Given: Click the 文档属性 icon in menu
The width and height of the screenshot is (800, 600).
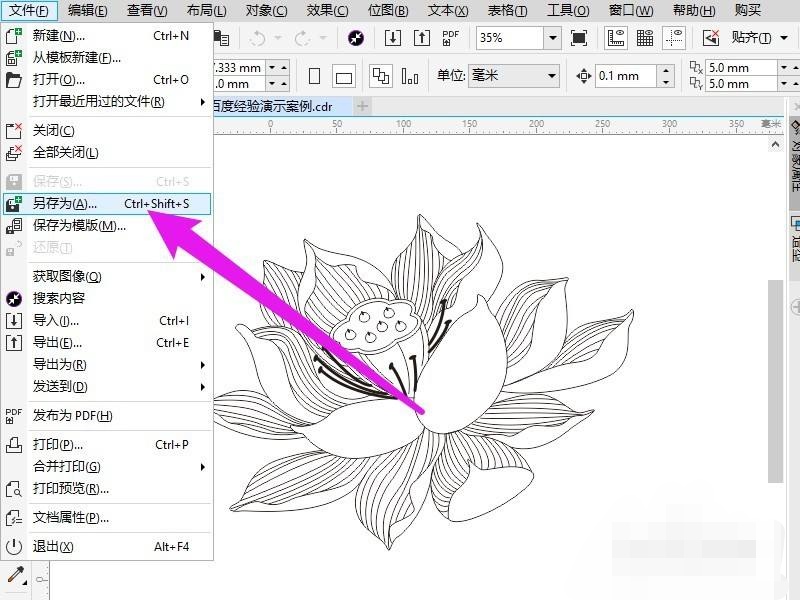Looking at the screenshot, I should pos(14,518).
